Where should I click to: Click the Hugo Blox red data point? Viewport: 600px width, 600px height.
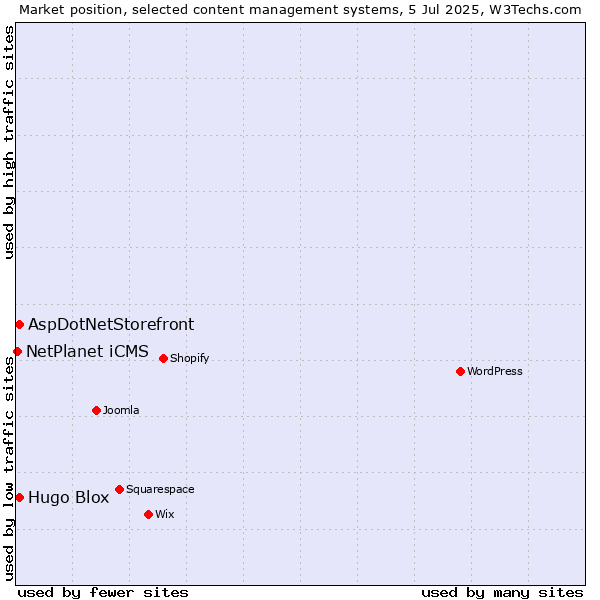[20, 497]
